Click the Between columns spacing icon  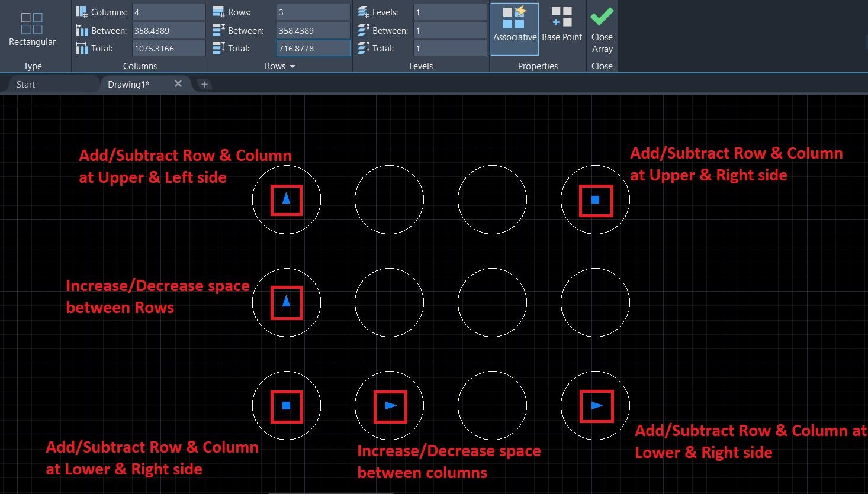[82, 30]
